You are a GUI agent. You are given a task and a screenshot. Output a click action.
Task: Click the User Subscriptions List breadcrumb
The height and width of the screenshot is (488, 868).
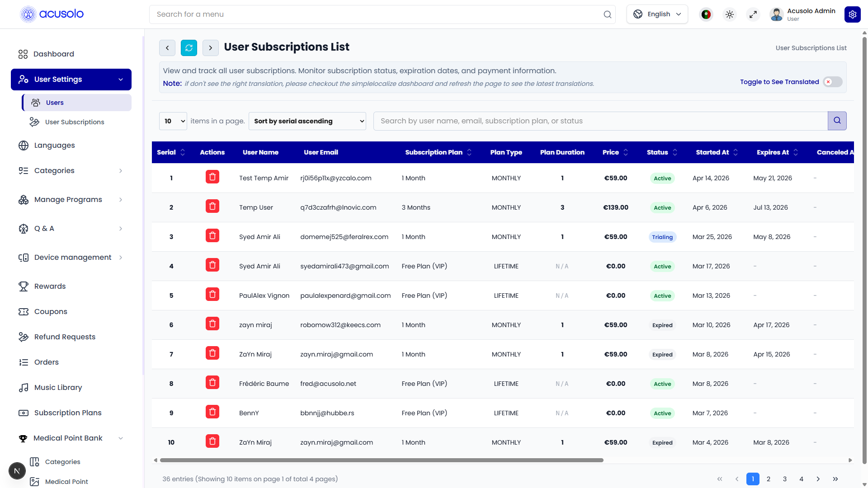811,48
